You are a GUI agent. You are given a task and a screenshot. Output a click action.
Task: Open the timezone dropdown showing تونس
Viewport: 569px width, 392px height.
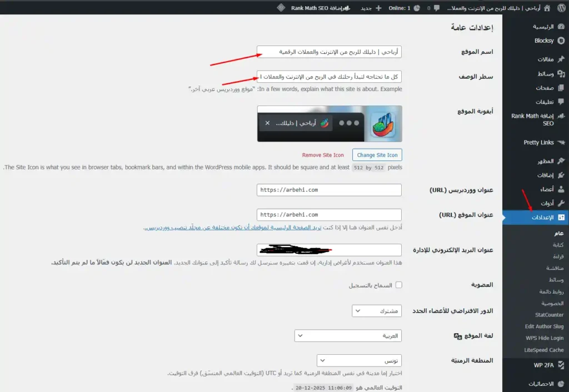point(358,360)
